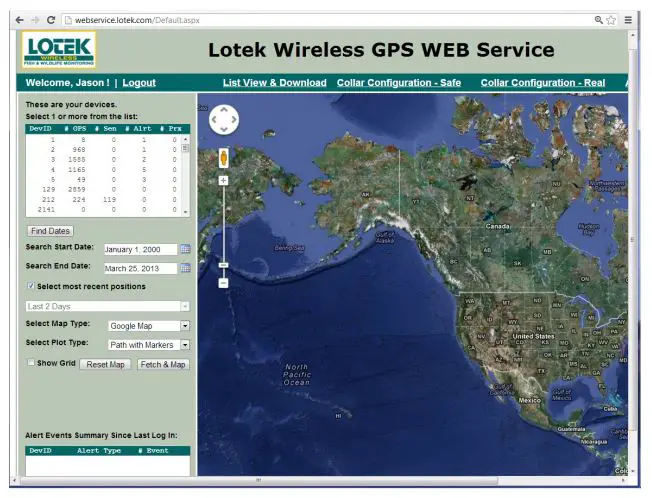Click the zoom magnifier in address bar
This screenshot has width=652, height=498.
point(598,20)
